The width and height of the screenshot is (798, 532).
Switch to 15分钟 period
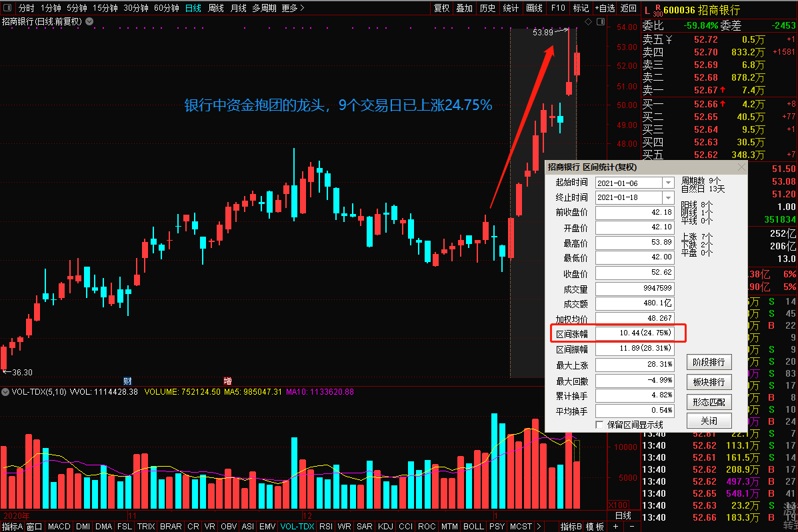105,7
